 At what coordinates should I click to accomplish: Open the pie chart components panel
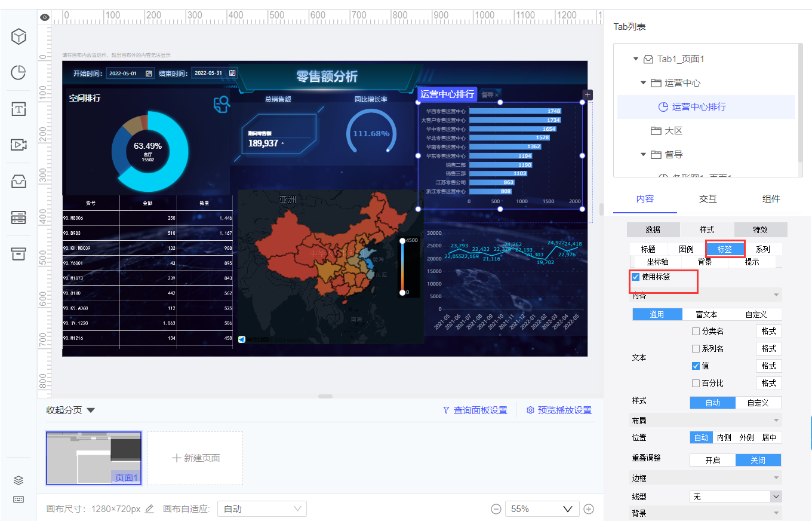[19, 73]
